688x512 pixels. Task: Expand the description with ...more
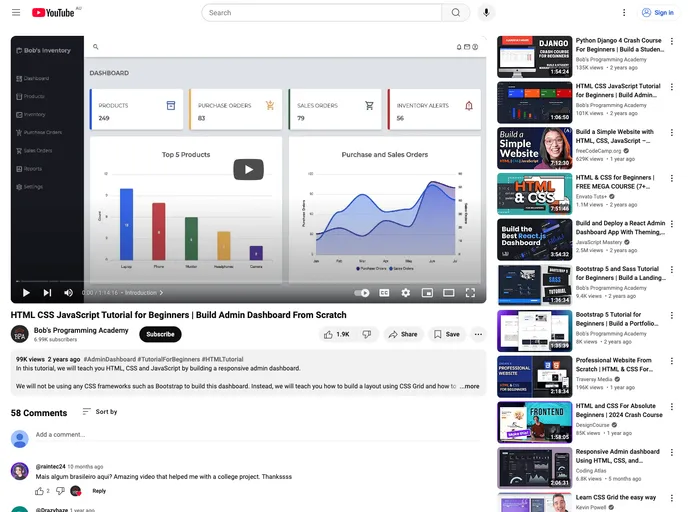(x=469, y=386)
